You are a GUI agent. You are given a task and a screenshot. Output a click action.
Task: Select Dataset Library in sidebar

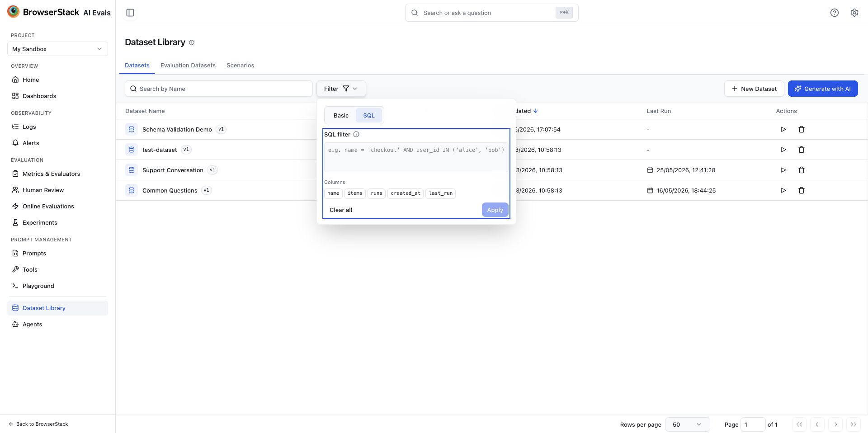tap(57, 308)
